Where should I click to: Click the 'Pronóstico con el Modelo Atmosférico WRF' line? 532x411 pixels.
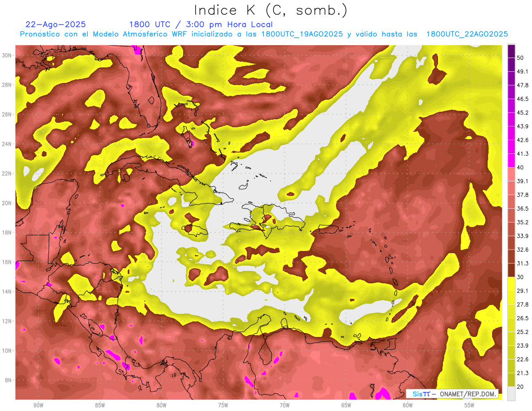[x=264, y=34]
